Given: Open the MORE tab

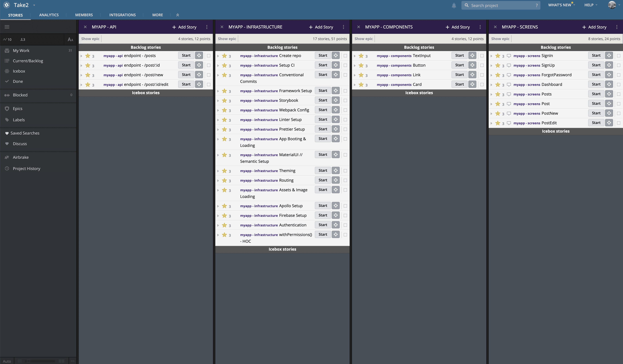Looking at the screenshot, I should pyautogui.click(x=157, y=15).
